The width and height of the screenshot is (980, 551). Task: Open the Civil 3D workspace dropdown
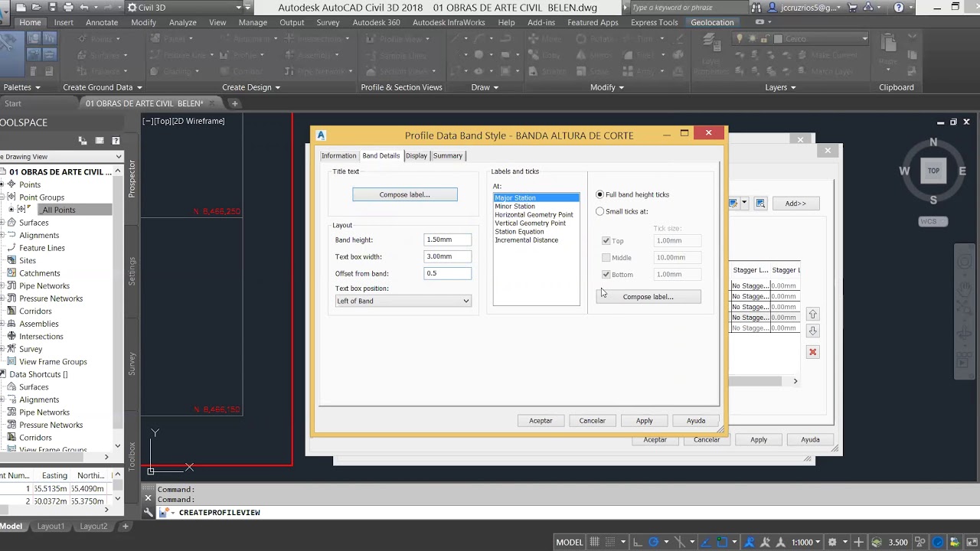click(188, 8)
